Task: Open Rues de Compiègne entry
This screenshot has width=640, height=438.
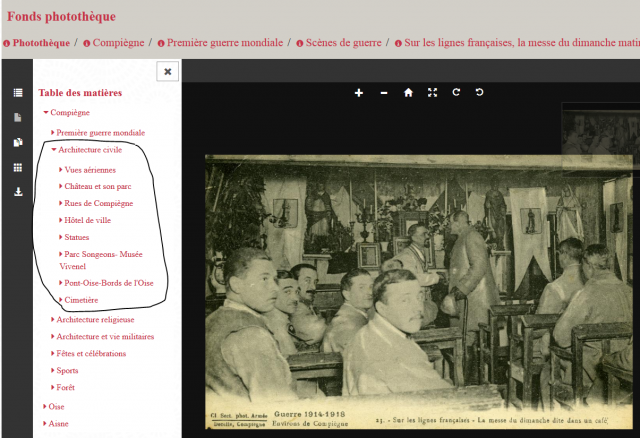Action: [x=99, y=203]
